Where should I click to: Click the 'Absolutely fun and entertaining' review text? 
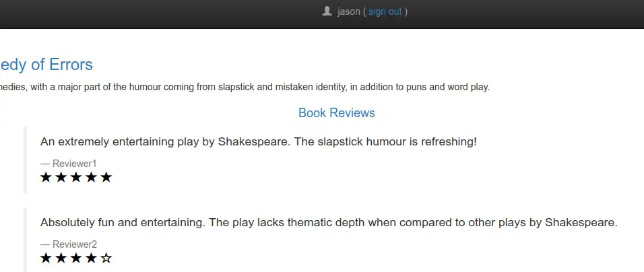click(x=329, y=223)
